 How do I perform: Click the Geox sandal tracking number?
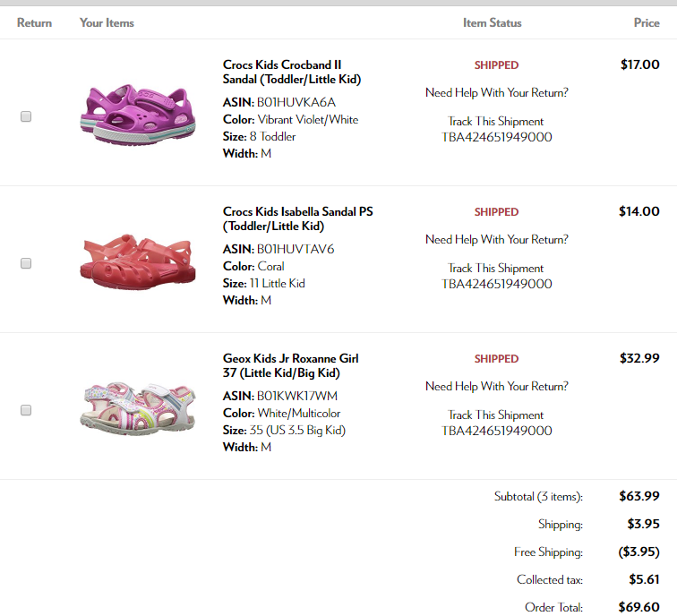(x=496, y=431)
